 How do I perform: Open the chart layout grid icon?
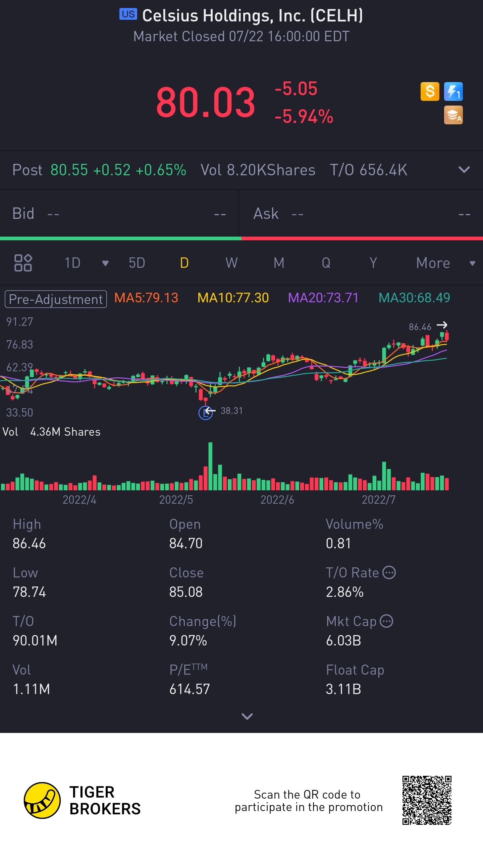23,263
